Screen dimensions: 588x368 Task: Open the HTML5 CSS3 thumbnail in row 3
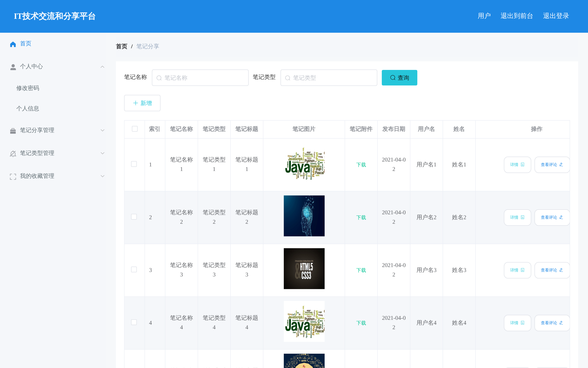[x=304, y=269]
